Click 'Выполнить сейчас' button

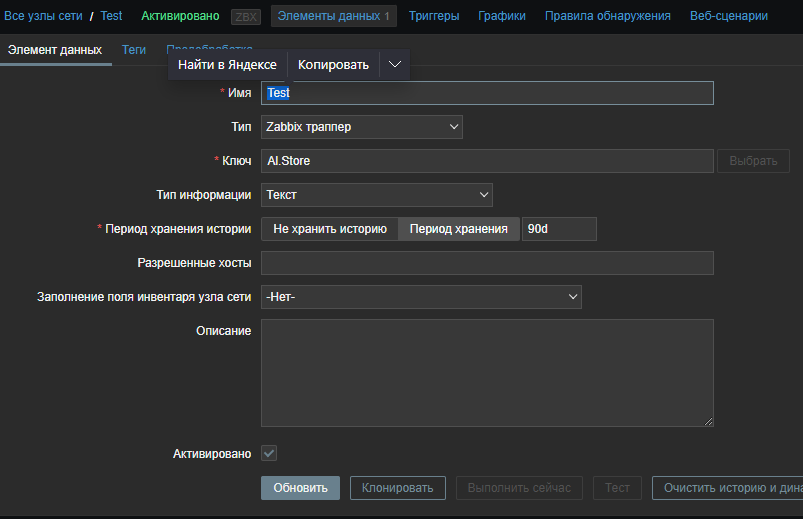point(519,488)
